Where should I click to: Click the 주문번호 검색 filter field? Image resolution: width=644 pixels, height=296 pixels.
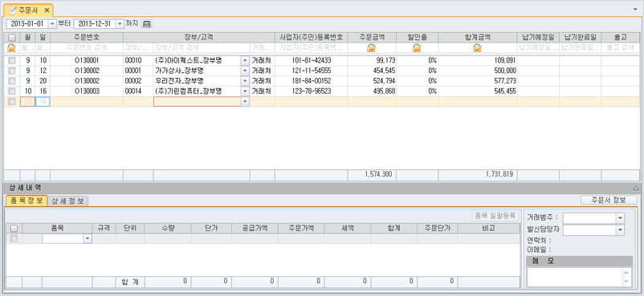pyautogui.click(x=87, y=48)
